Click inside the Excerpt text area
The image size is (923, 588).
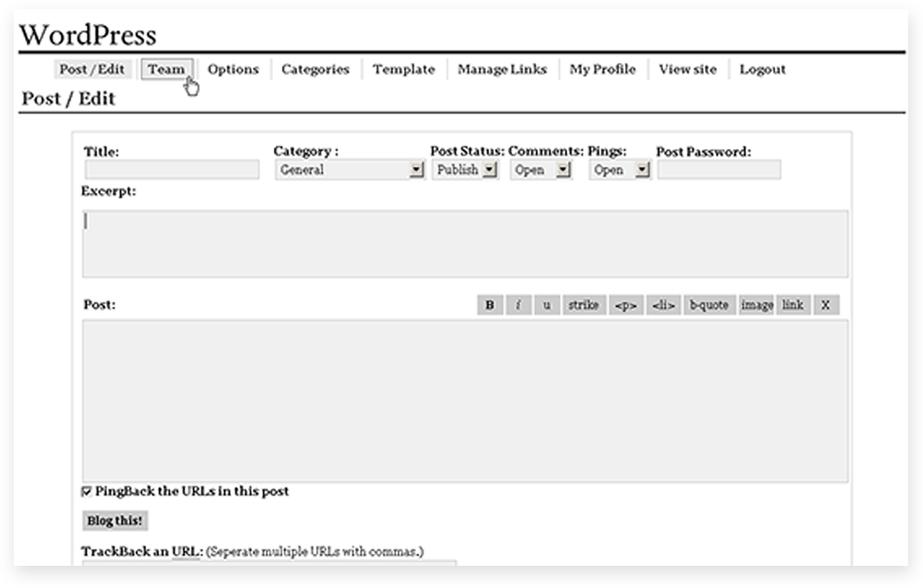465,244
